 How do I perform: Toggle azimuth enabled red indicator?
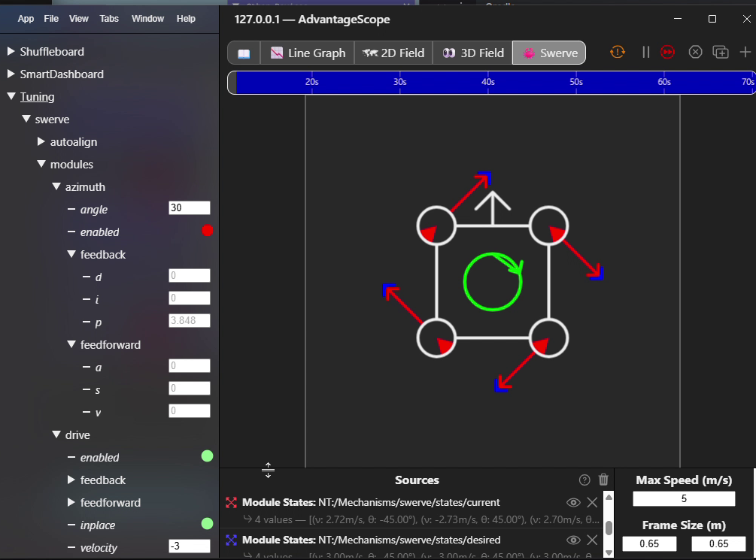pos(208,231)
